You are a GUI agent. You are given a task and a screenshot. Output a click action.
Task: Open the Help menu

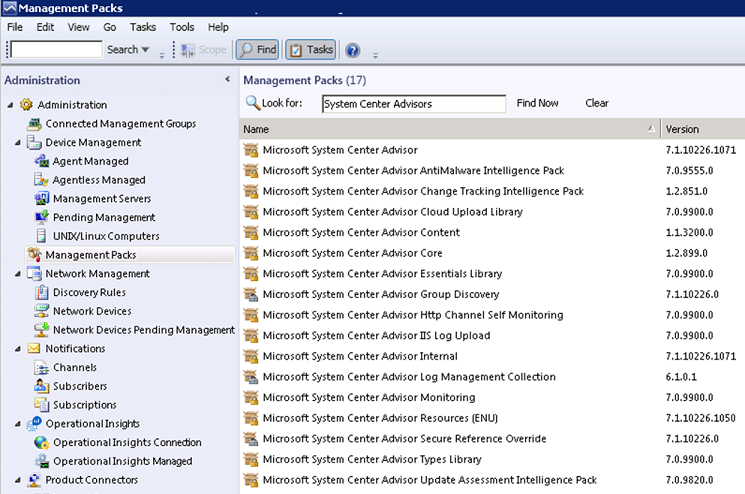(x=218, y=27)
